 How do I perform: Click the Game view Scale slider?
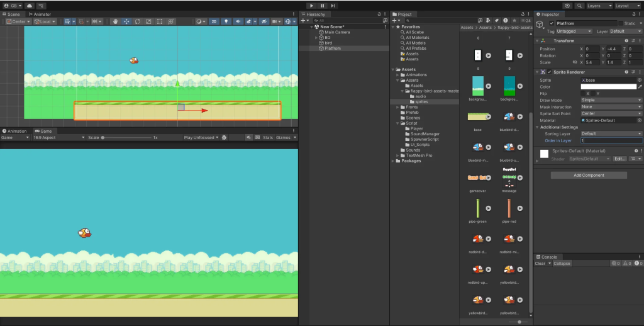point(126,138)
